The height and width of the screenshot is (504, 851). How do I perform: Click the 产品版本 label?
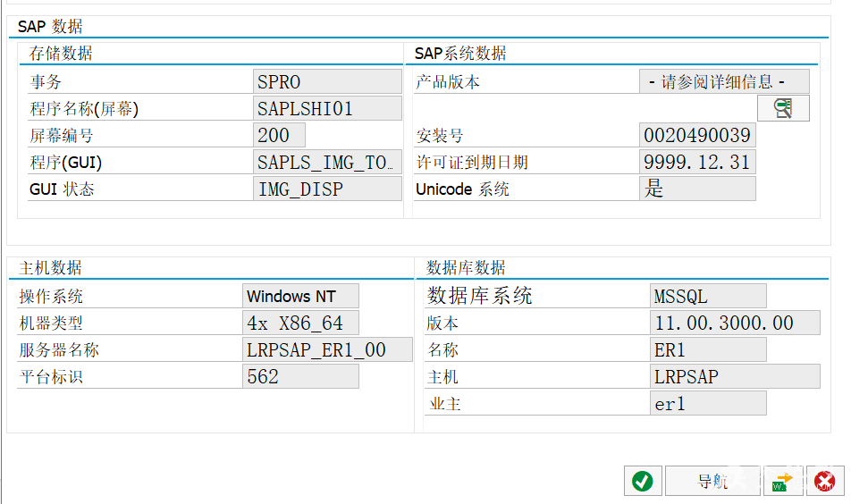448,82
